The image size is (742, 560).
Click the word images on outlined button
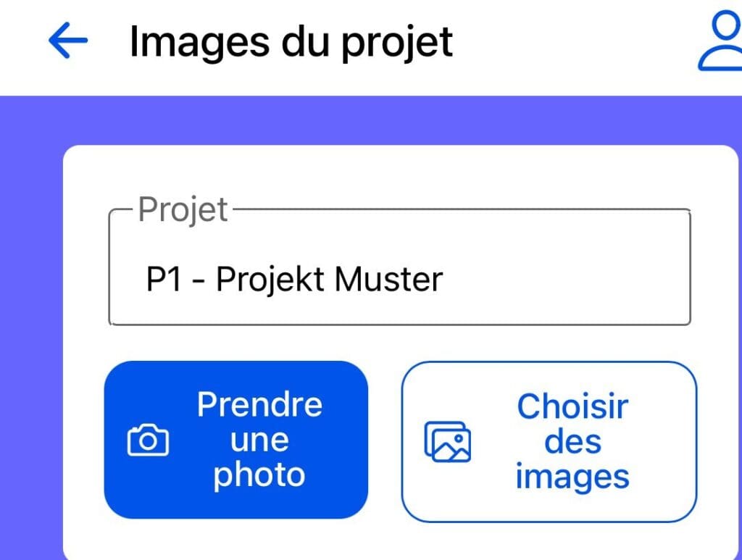coord(572,476)
